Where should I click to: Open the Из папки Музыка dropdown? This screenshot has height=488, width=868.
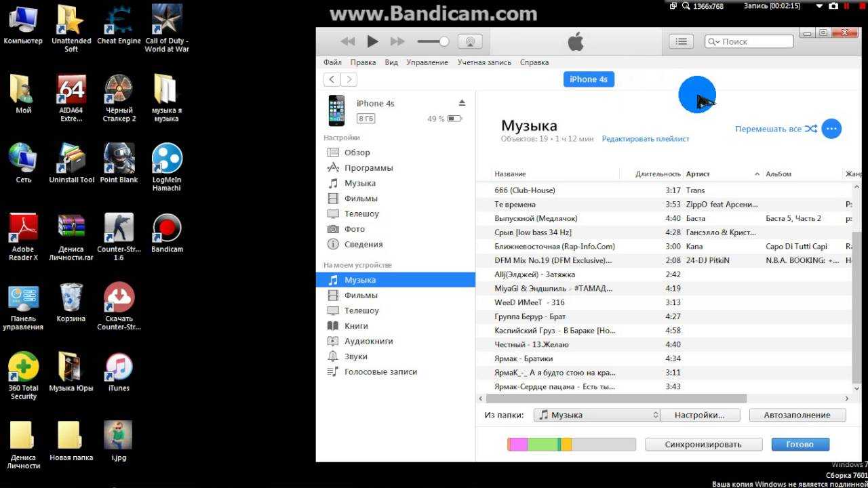click(597, 415)
